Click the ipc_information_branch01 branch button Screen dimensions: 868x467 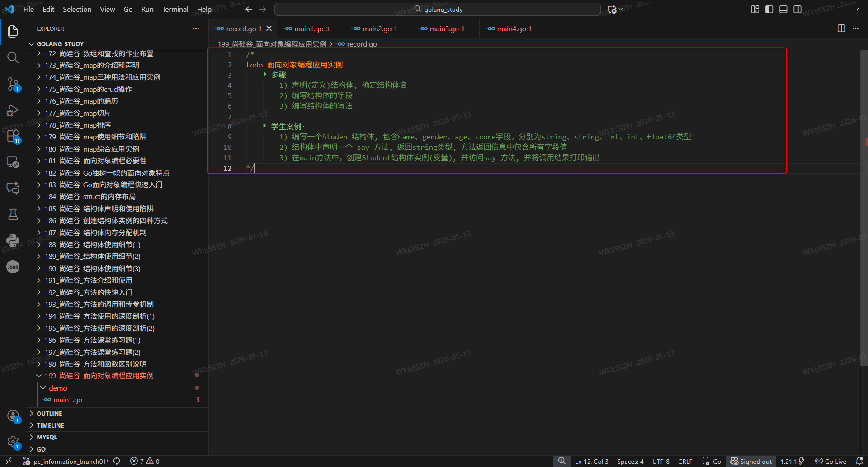66,461
